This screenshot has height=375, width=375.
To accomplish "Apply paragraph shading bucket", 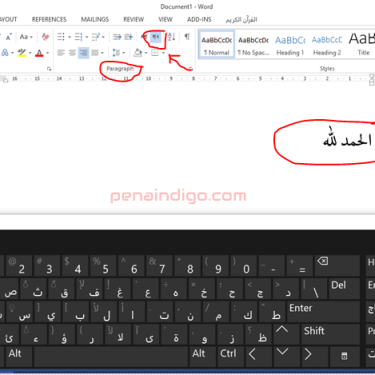I will pyautogui.click(x=138, y=53).
